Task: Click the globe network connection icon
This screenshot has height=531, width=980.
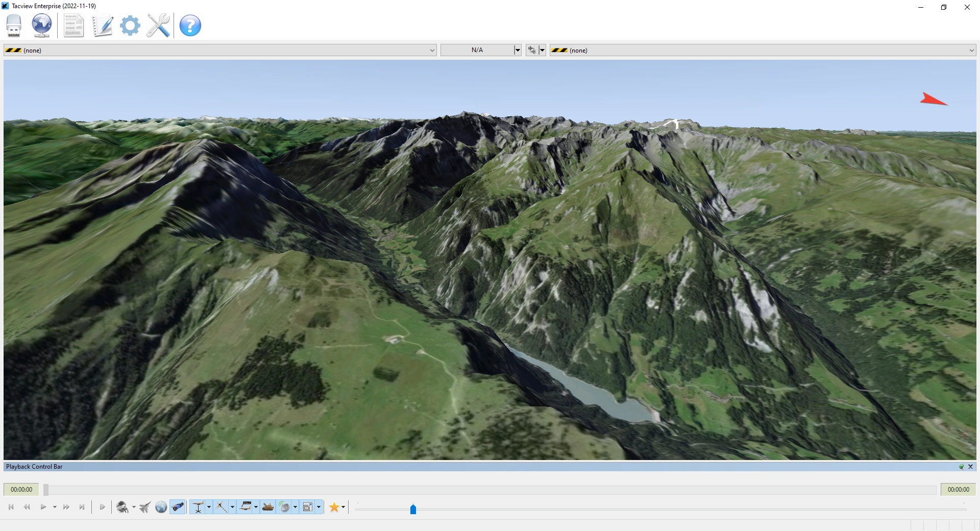Action: coord(42,26)
